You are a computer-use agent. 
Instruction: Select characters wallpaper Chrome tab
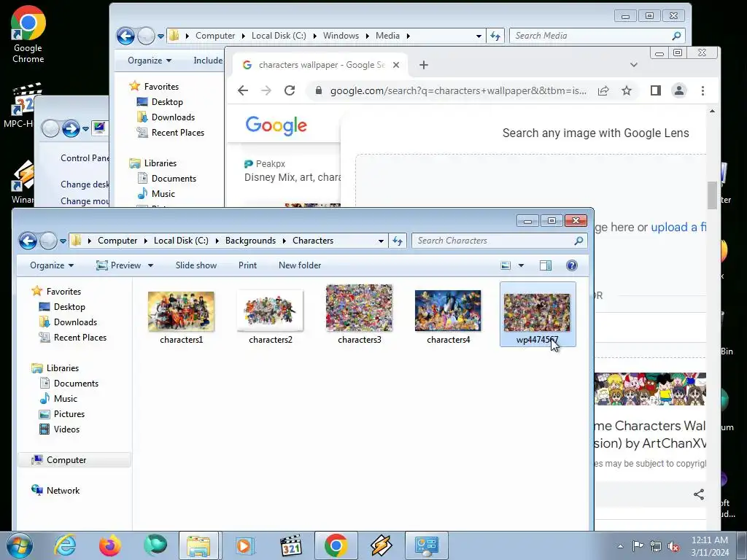320,65
